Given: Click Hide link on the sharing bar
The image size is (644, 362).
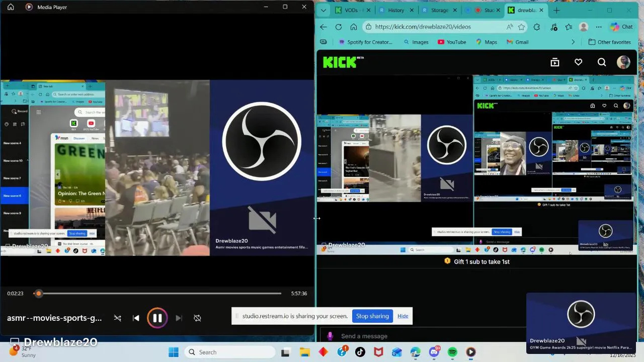Looking at the screenshot, I should (x=403, y=316).
